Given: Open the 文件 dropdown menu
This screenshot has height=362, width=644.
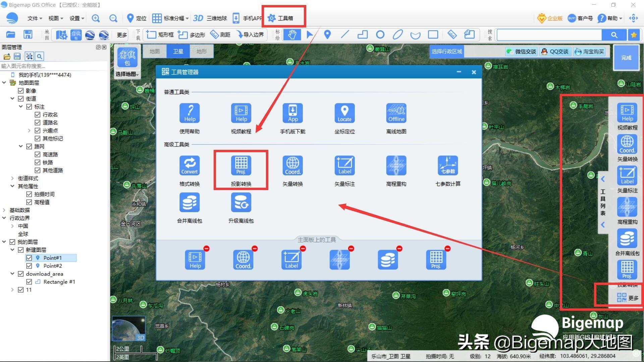Looking at the screenshot, I should point(35,18).
